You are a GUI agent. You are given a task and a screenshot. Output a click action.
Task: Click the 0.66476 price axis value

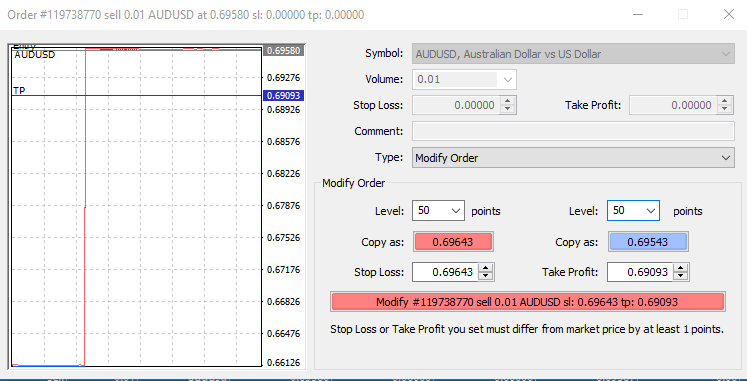coord(283,333)
